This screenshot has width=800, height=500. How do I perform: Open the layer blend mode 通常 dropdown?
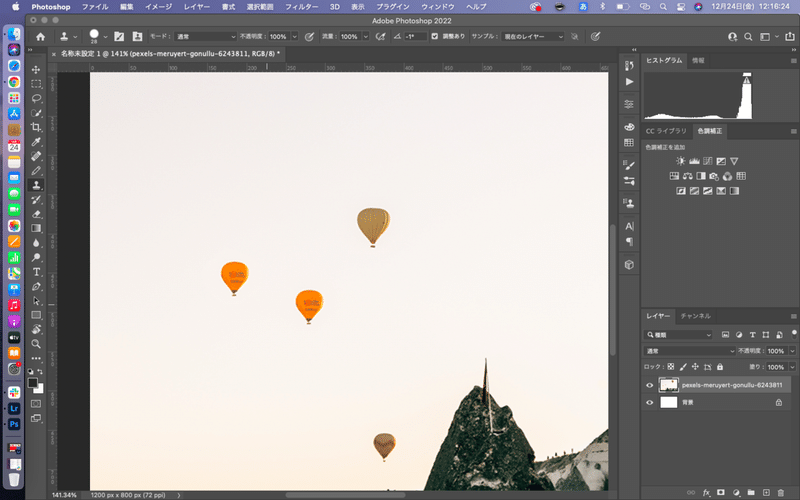pyautogui.click(x=689, y=351)
